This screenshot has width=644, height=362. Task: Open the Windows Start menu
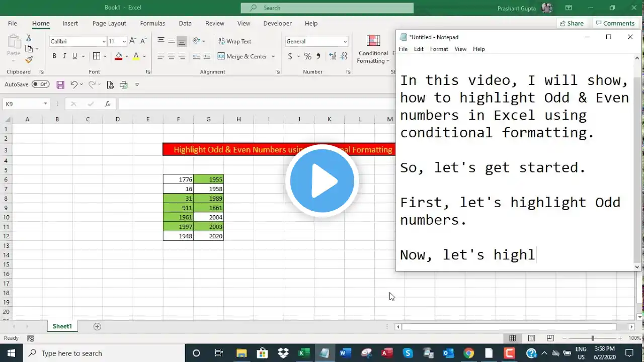point(11,353)
